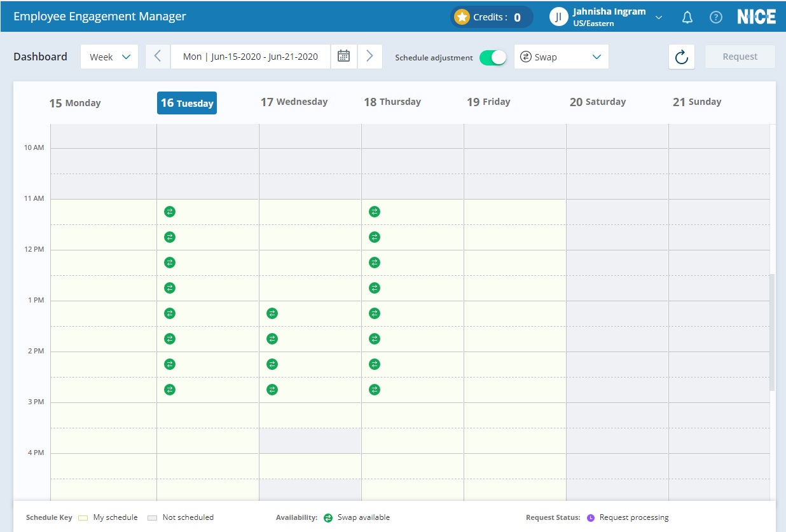The height and width of the screenshot is (532, 786).
Task: Click the gold star Credits icon
Action: (462, 17)
